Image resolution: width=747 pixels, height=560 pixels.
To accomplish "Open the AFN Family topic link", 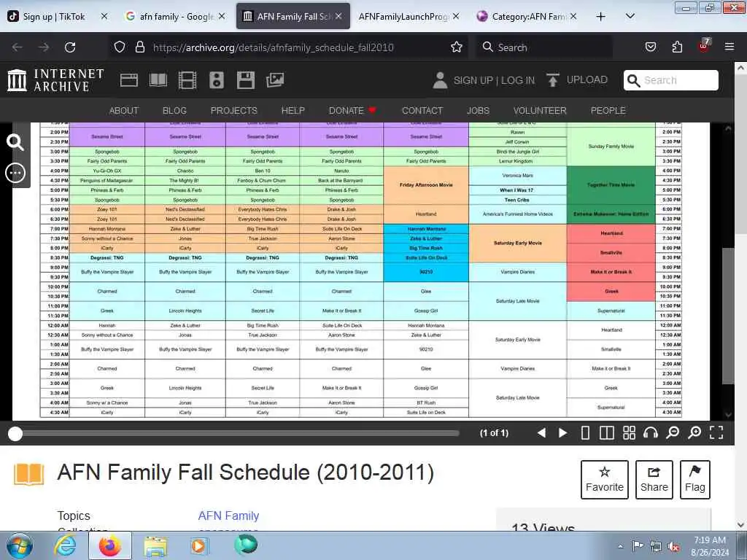I will pyautogui.click(x=228, y=516).
